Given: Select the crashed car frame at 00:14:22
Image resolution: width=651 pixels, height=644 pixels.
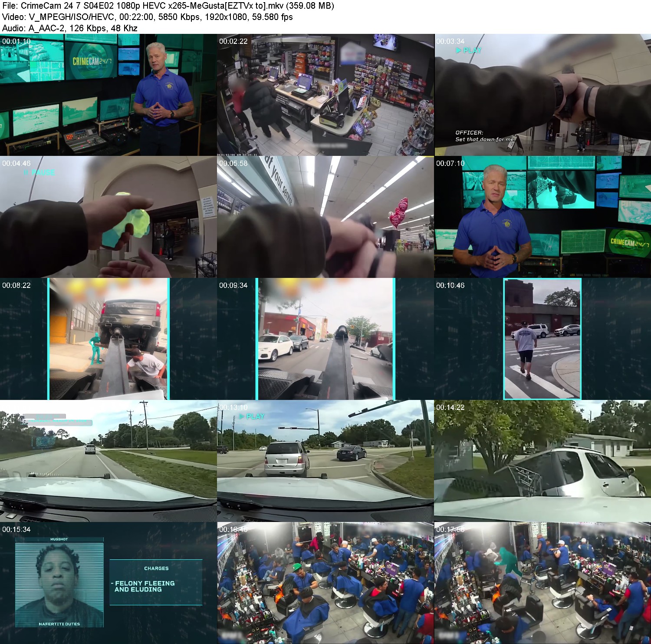Looking at the screenshot, I should (x=542, y=461).
